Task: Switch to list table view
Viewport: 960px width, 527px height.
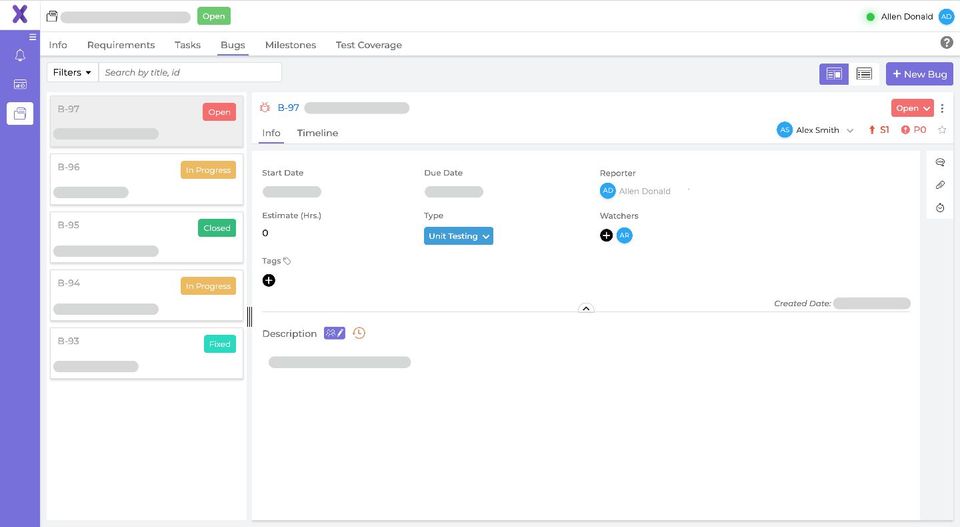Action: pos(864,74)
